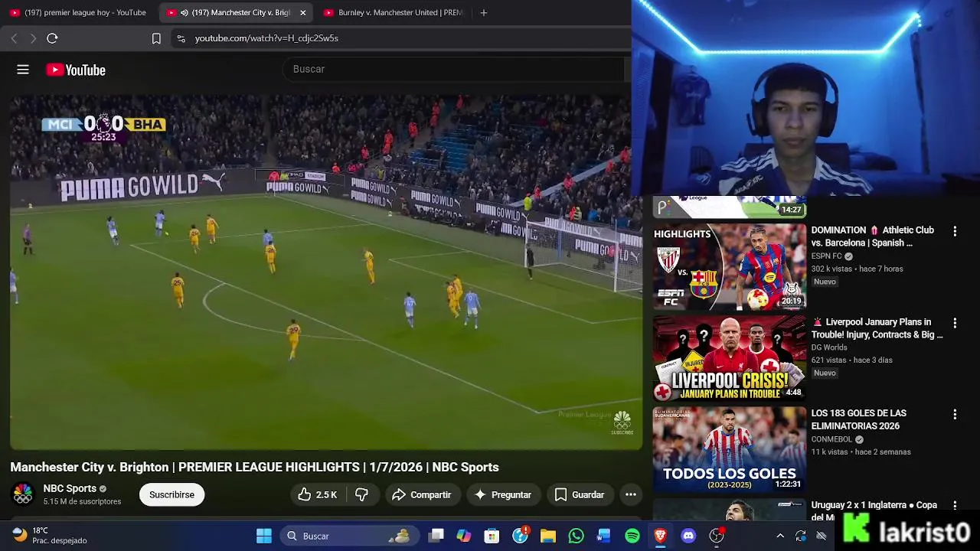Click the video player to pause

coord(326,272)
